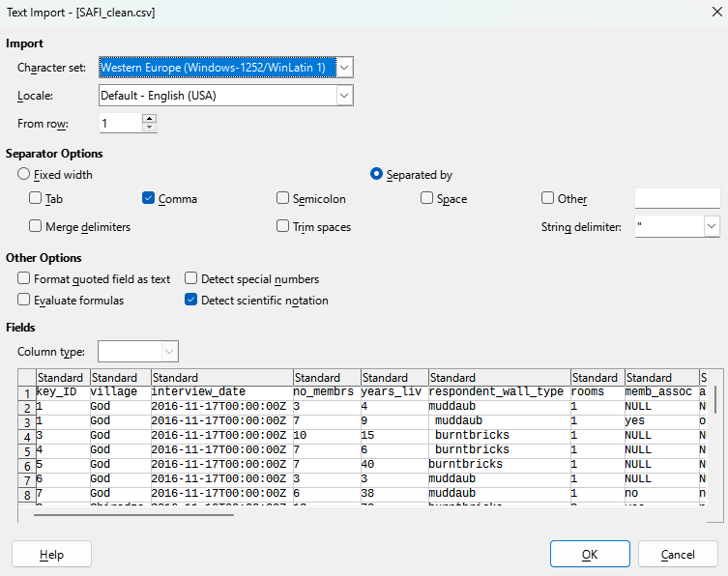Confirm import with OK
Viewport: 728px width, 576px height.
pos(590,554)
